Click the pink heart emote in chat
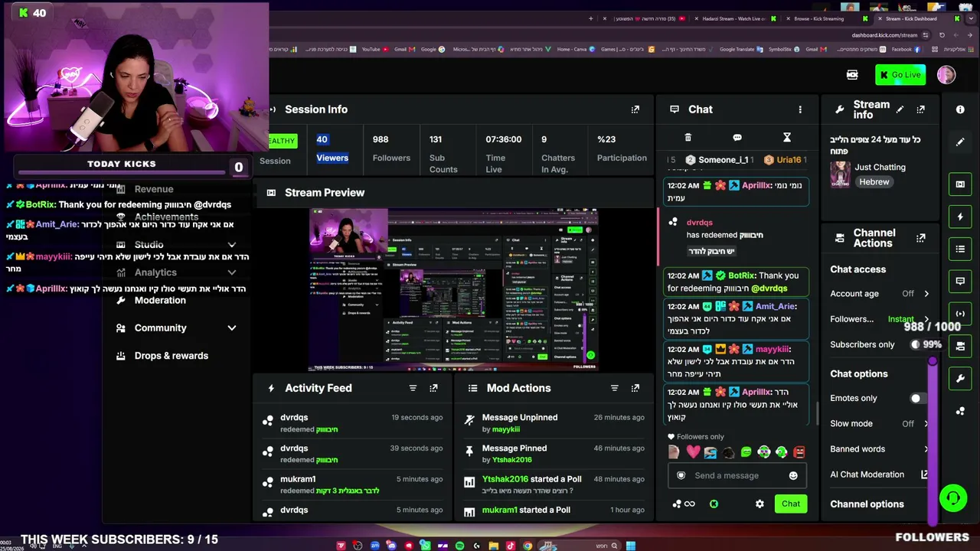 point(693,452)
